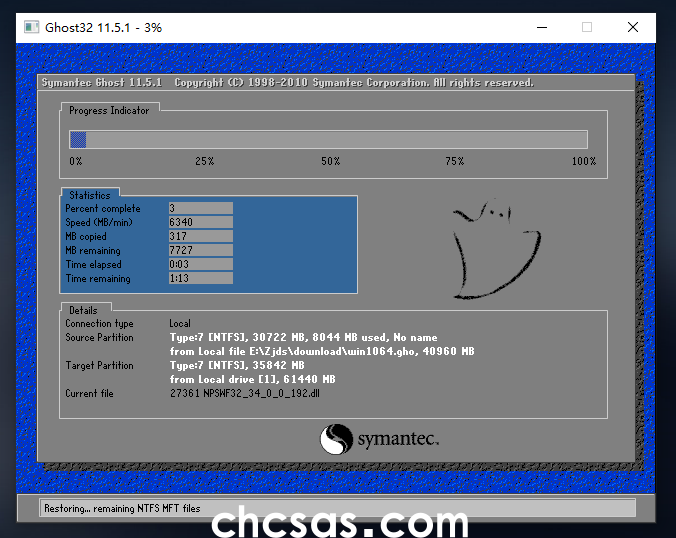
Task: Click the 'from Local drive [1], 61440 MB' line
Action: (x=253, y=379)
